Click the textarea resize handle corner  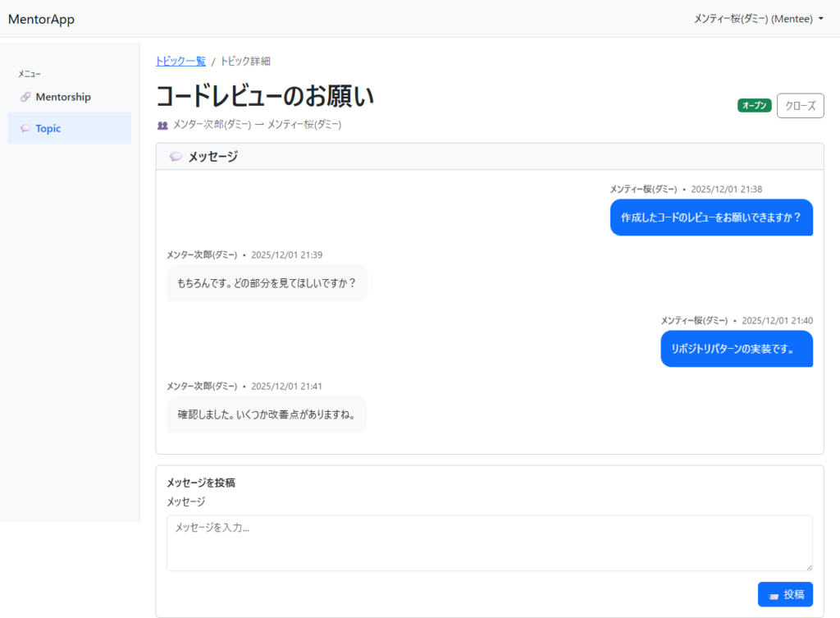pos(809,567)
